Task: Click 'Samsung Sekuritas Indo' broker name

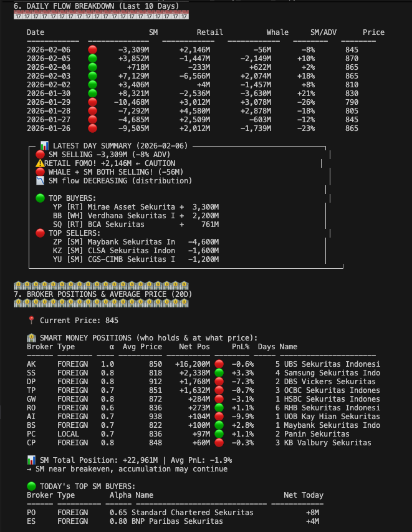Action: 332,373
